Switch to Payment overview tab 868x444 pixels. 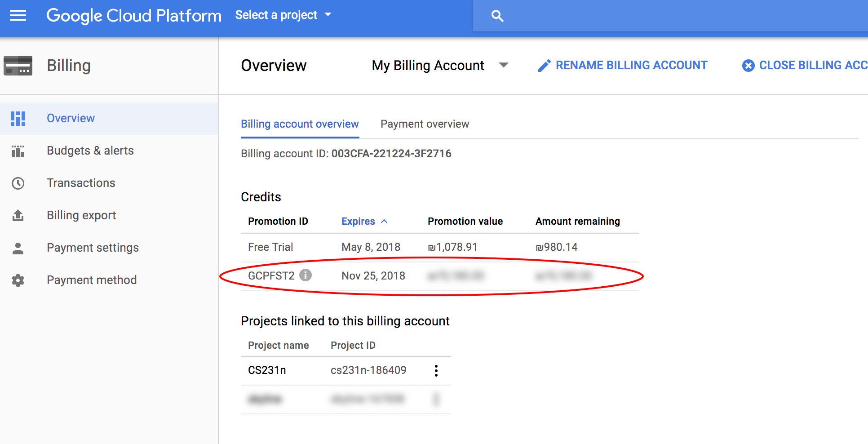425,124
